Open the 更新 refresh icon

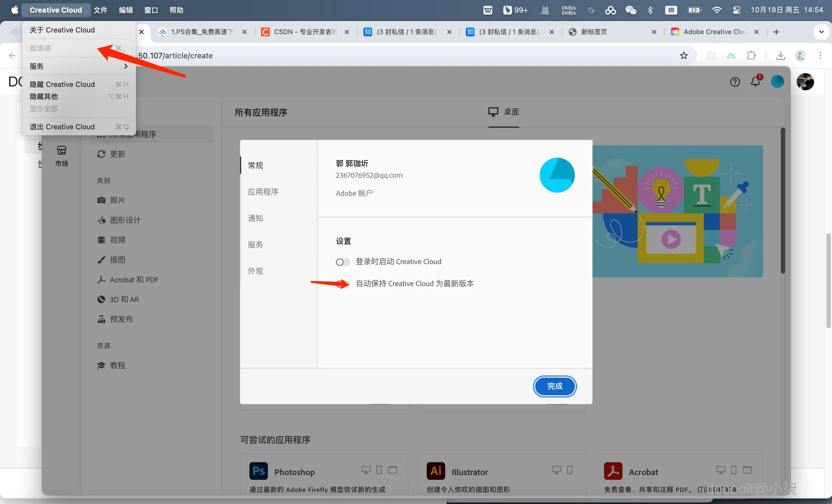point(101,154)
